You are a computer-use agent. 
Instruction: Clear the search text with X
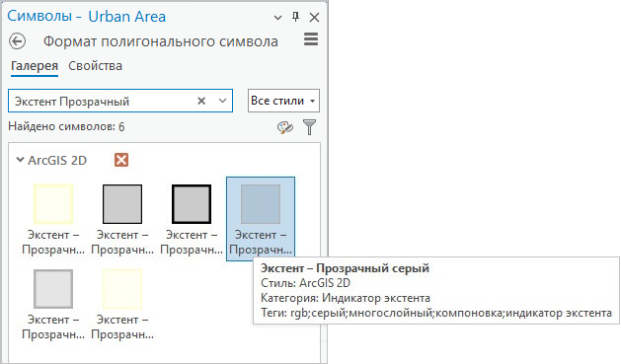point(201,101)
